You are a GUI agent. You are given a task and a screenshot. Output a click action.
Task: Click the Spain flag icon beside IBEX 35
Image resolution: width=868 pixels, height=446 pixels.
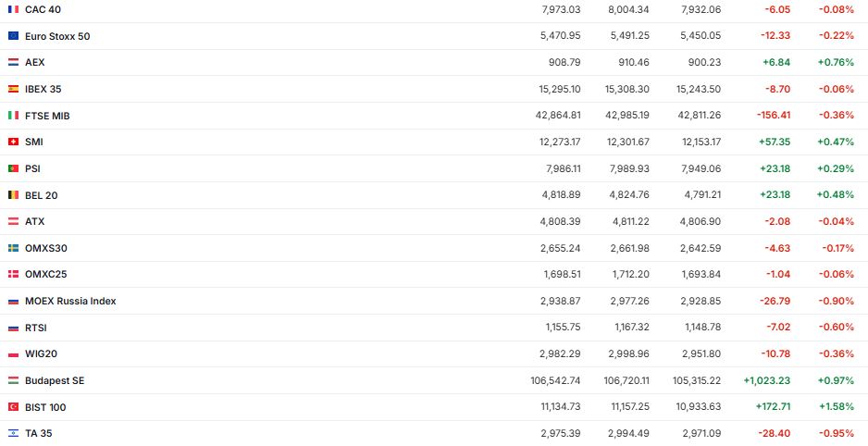click(x=13, y=89)
